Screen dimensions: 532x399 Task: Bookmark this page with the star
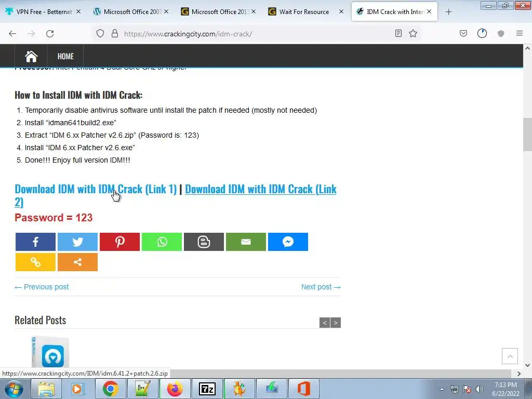[413, 33]
